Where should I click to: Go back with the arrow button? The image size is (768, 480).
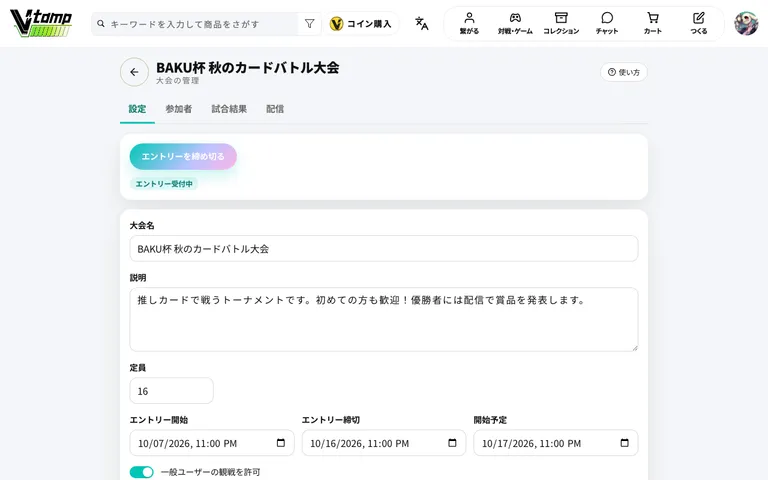[x=134, y=72]
